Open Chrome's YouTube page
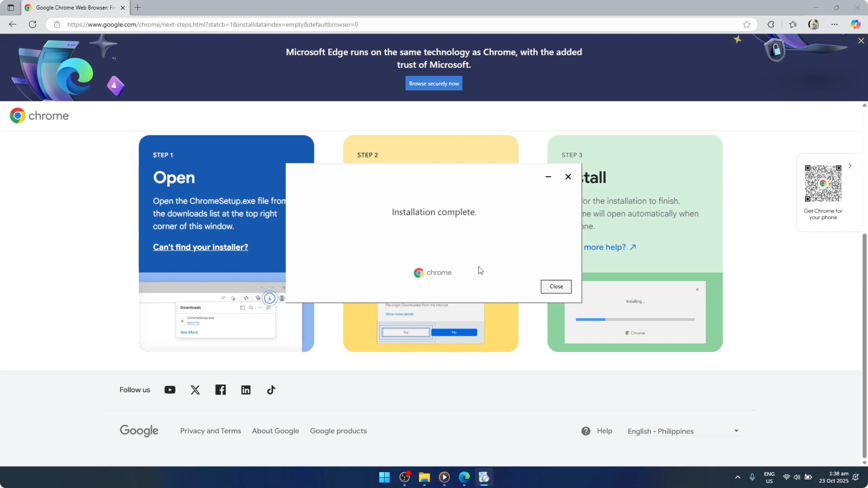The height and width of the screenshot is (488, 868). [x=170, y=390]
